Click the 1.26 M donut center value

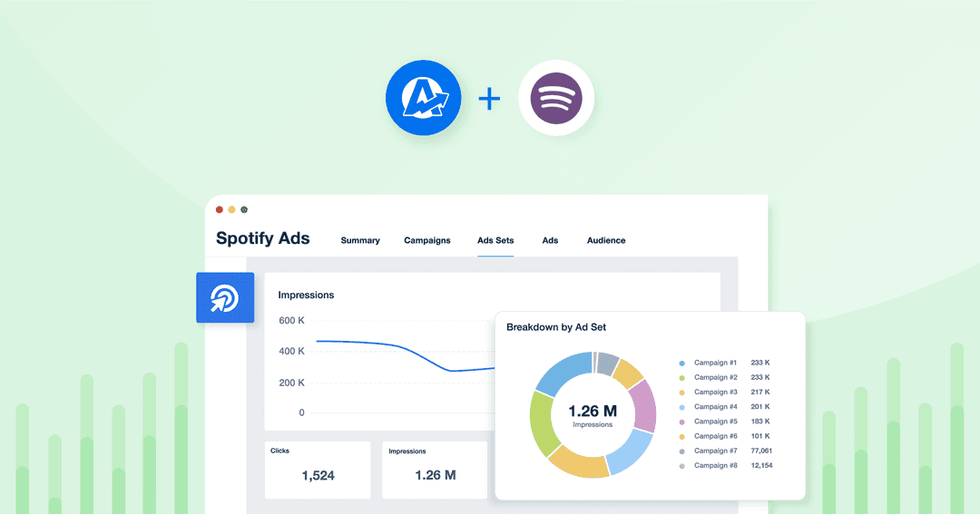pyautogui.click(x=593, y=411)
